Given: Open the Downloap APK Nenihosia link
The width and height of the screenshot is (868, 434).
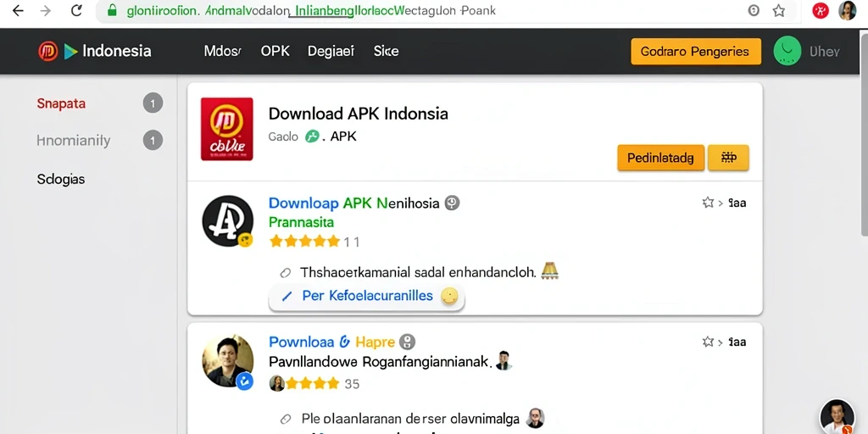Looking at the screenshot, I should (x=353, y=203).
